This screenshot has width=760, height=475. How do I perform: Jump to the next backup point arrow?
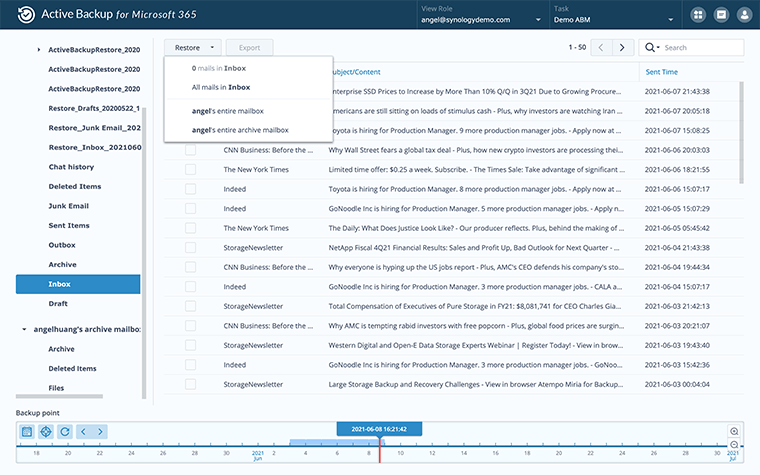tap(102, 431)
